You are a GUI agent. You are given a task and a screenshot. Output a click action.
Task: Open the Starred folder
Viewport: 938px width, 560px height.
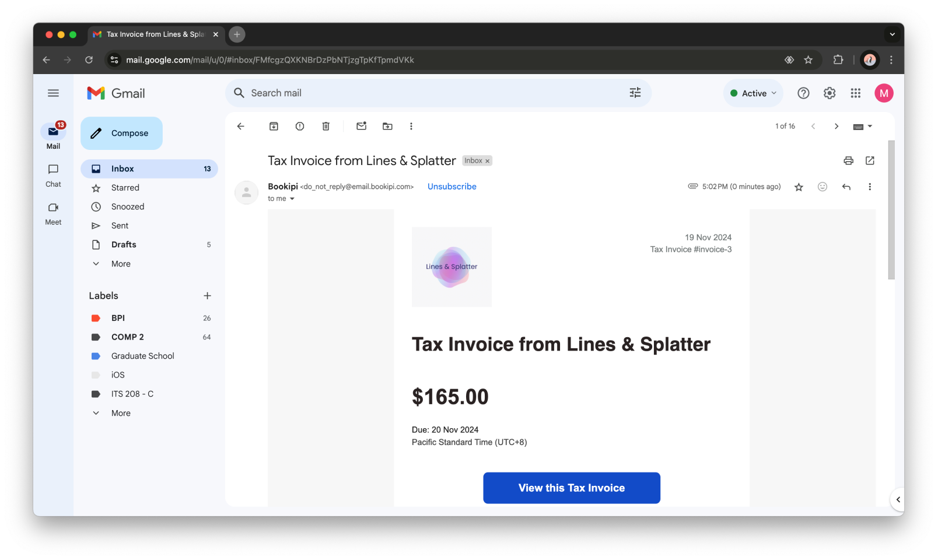(125, 188)
